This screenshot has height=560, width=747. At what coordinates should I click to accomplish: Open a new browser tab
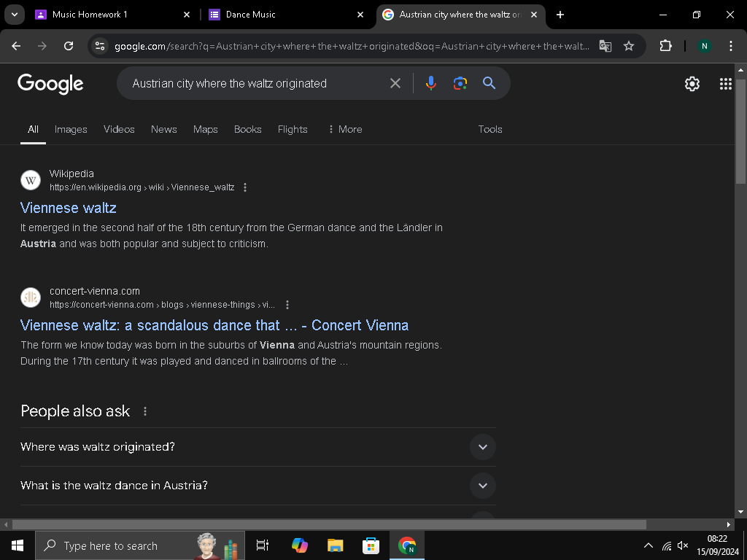pyautogui.click(x=560, y=15)
